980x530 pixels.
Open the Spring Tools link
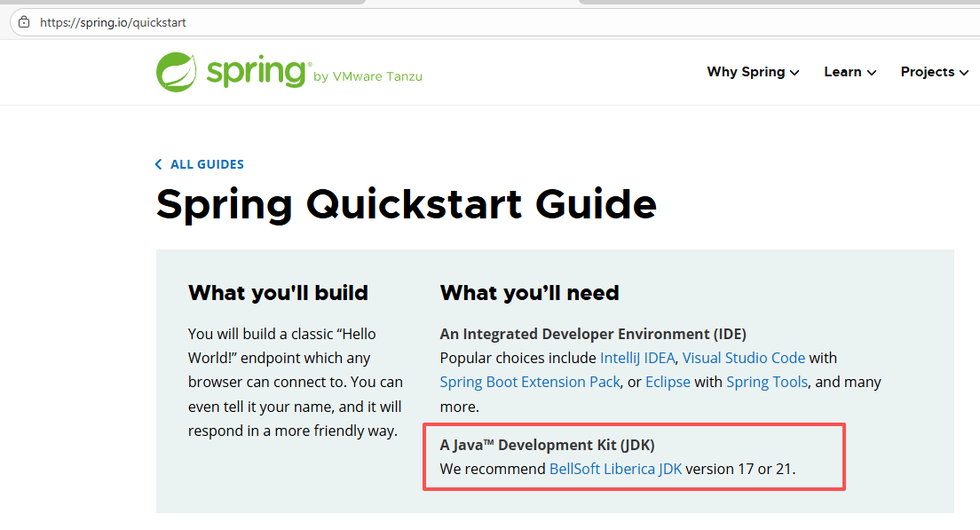767,382
